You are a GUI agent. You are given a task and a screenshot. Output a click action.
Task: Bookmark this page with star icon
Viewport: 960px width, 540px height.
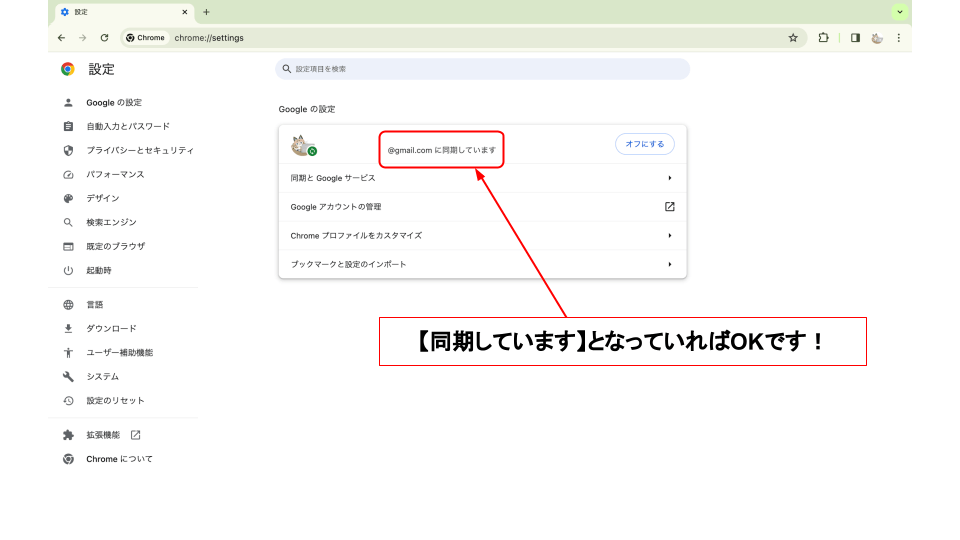[x=793, y=38]
